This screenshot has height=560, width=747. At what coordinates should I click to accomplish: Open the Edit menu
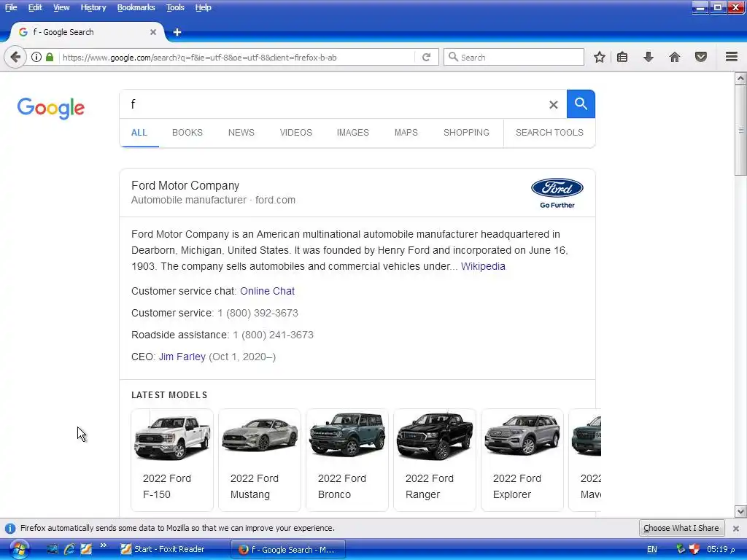35,7
